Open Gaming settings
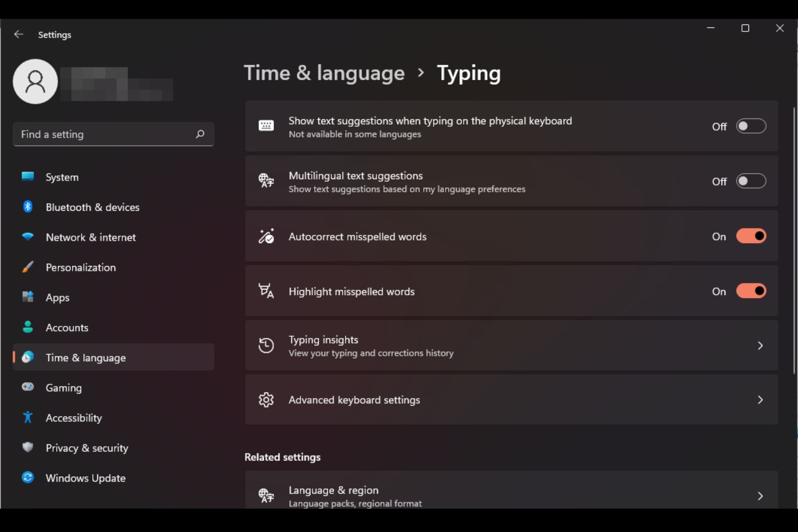Image resolution: width=798 pixels, height=532 pixels. (64, 388)
